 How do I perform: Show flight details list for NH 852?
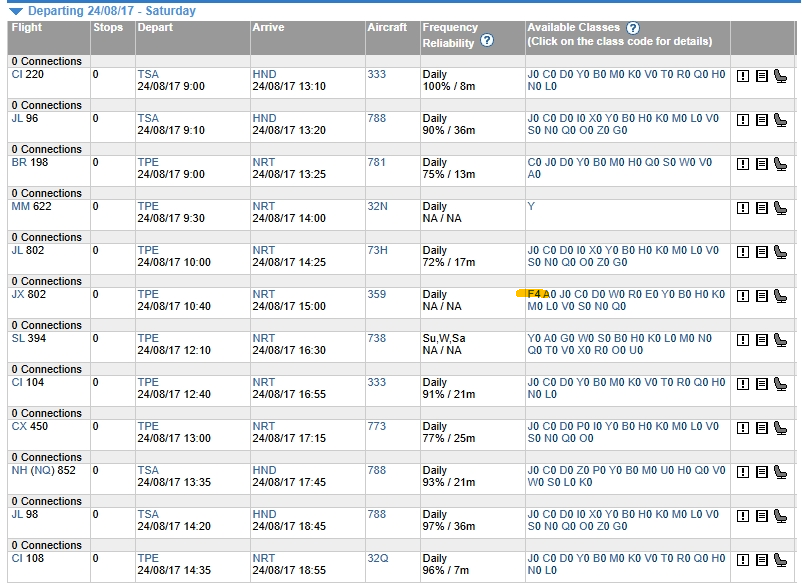coord(762,472)
